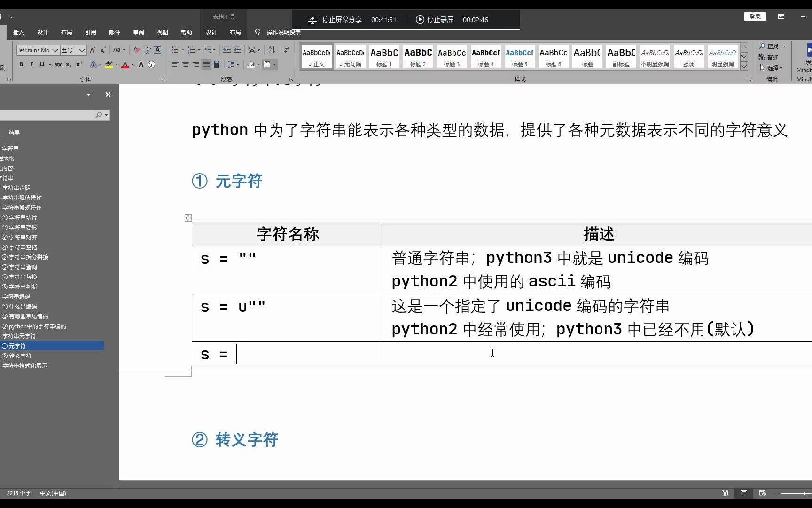This screenshot has width=812, height=508.
Task: Increase font size with grow font icon
Action: [x=93, y=50]
